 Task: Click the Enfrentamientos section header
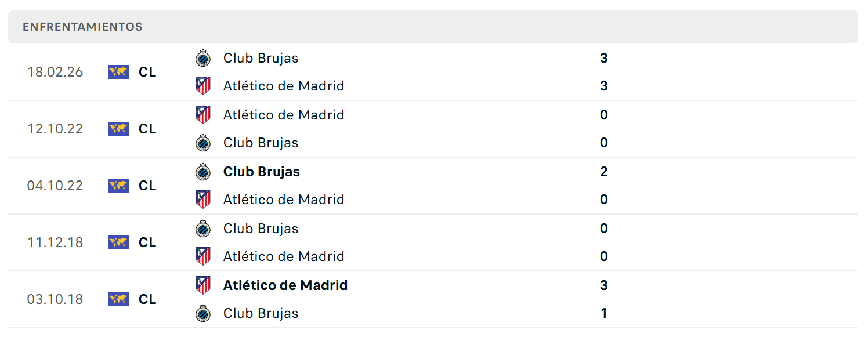(x=433, y=27)
